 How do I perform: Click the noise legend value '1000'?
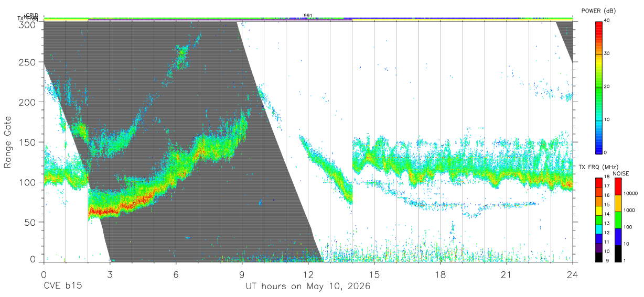pyautogui.click(x=628, y=210)
